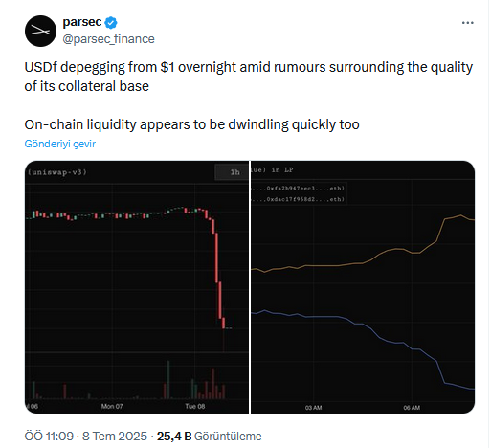Image resolution: width=491 pixels, height=448 pixels.
Task: Open parsec profile avatar
Action: pos(40,31)
